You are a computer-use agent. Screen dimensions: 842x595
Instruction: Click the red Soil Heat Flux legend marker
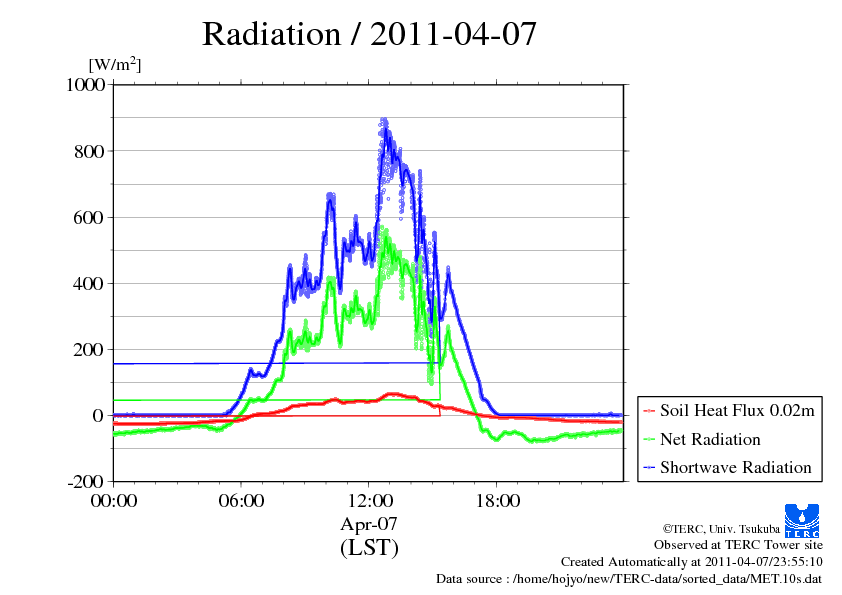[x=650, y=411]
